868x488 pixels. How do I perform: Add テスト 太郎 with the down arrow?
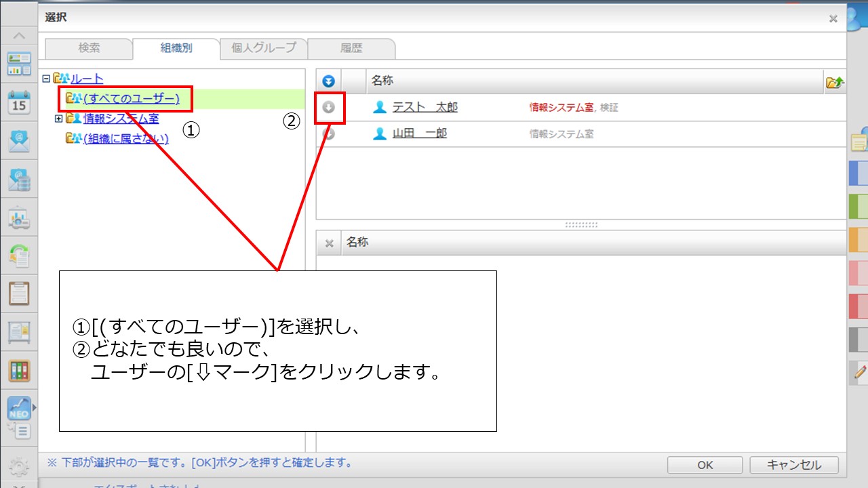[328, 107]
